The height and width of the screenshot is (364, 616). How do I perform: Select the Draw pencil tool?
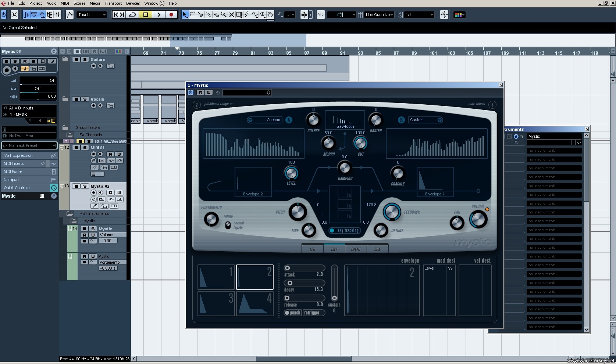pos(247,15)
